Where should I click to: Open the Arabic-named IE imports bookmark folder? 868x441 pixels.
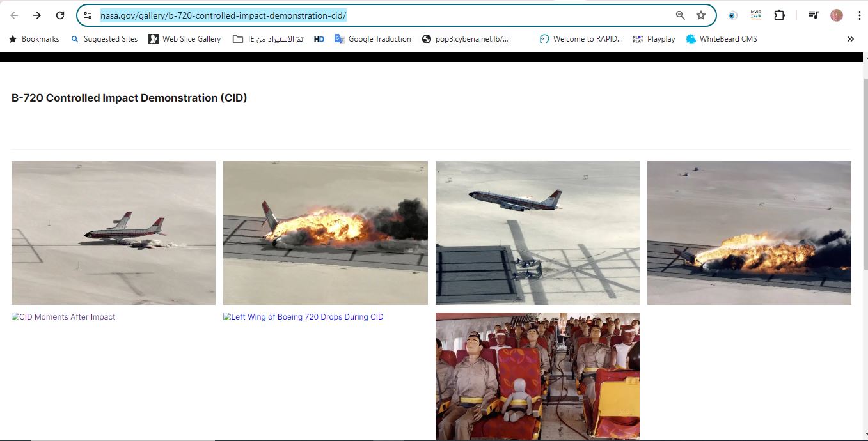pos(268,39)
